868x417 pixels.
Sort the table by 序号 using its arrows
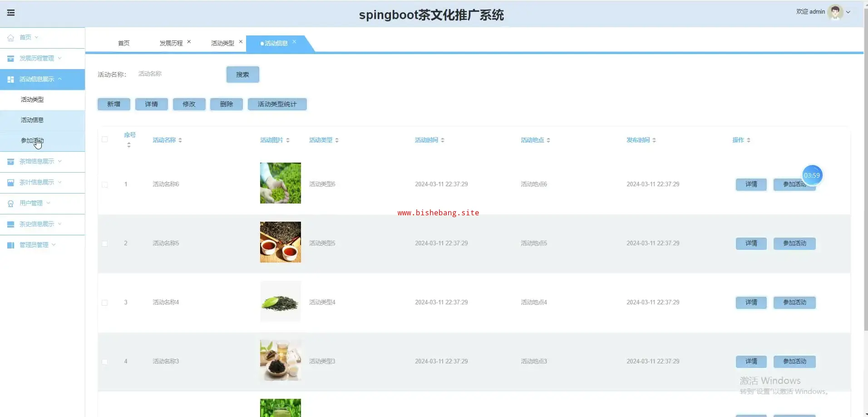coord(129,145)
